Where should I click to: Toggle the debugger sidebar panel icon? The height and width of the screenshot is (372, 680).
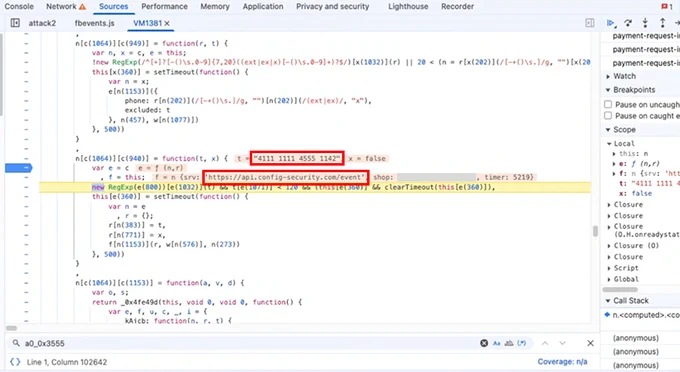[590, 23]
